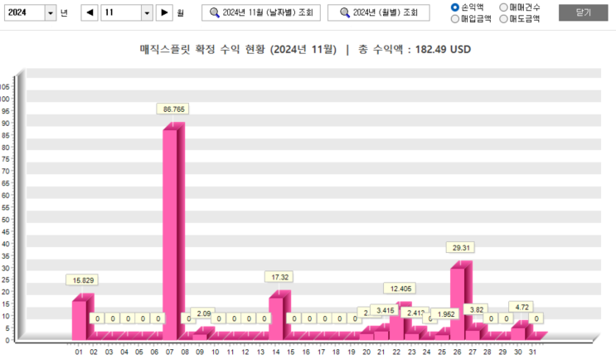Click the 15.829 bar value label
This screenshot has width=616, height=364.
(x=82, y=280)
